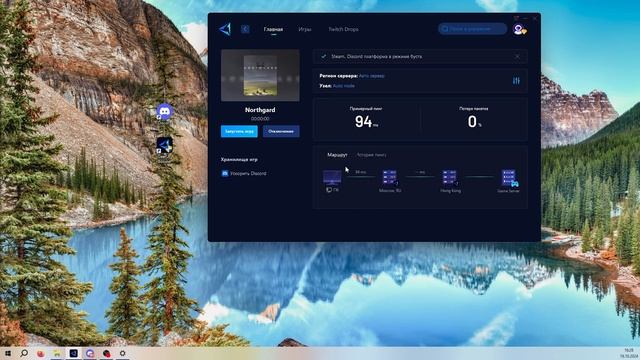640x360 pixels.
Task: Open the GearUP desktop shortcut
Action: (x=164, y=145)
